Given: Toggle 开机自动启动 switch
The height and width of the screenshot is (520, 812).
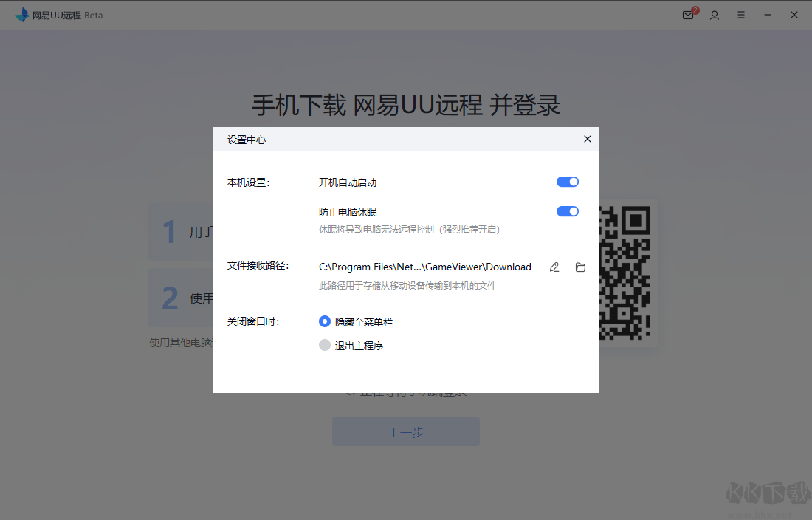Looking at the screenshot, I should tap(568, 182).
